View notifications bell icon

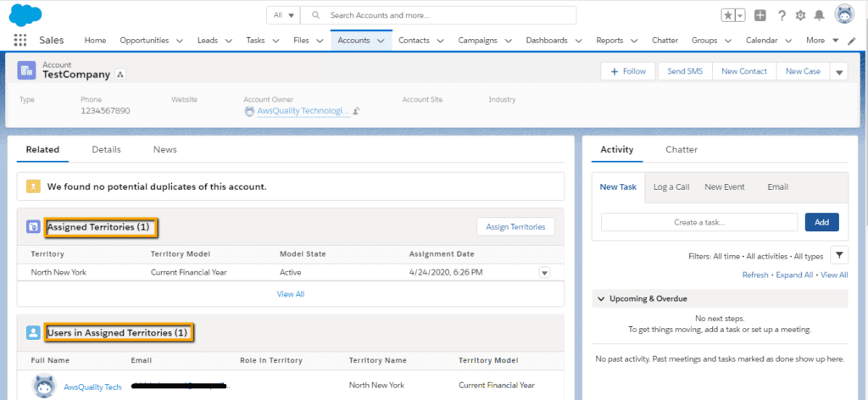(819, 15)
